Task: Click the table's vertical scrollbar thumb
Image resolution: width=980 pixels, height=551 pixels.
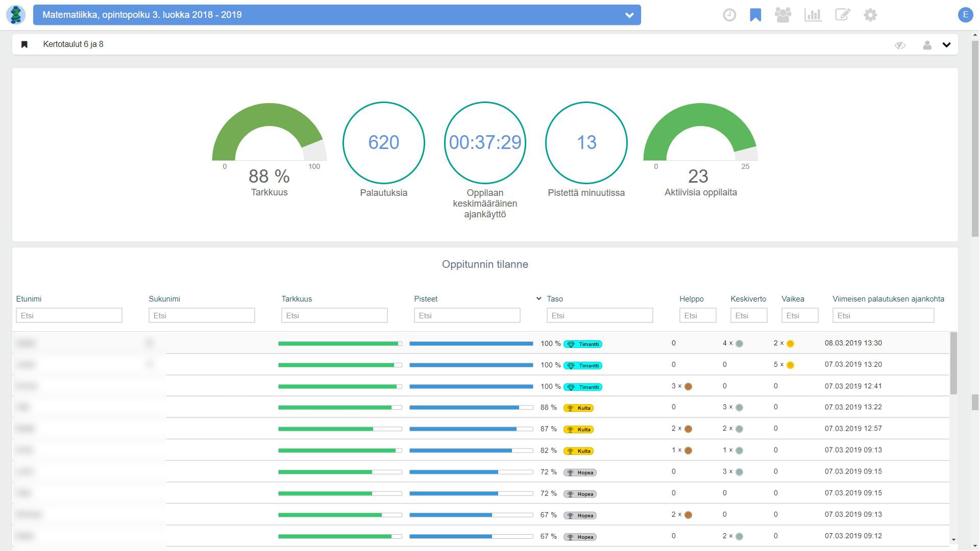Action: coord(953,363)
